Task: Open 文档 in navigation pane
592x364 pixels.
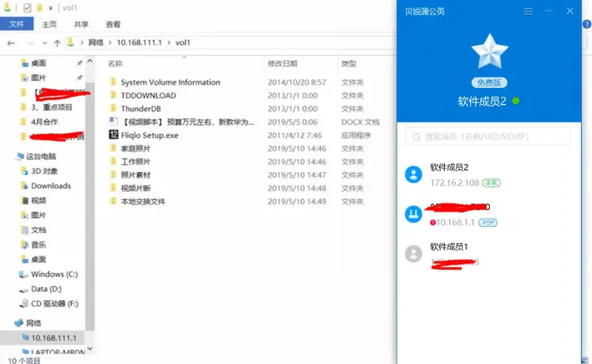Action: pyautogui.click(x=38, y=230)
